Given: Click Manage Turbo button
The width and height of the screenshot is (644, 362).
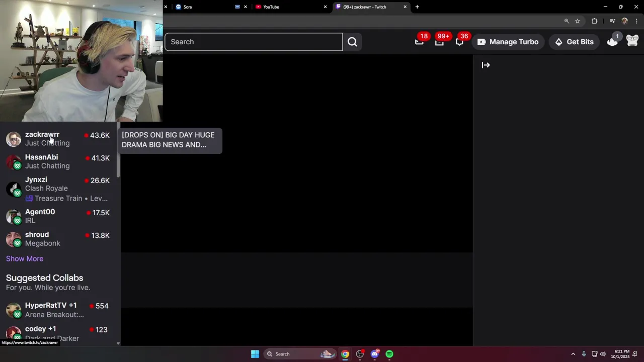Looking at the screenshot, I should pos(508,42).
